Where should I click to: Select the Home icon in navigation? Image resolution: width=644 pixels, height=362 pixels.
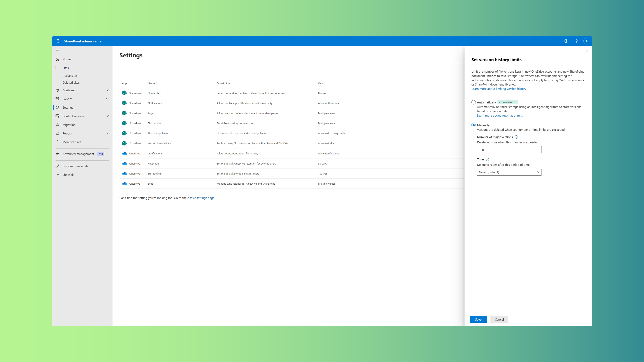coord(58,59)
